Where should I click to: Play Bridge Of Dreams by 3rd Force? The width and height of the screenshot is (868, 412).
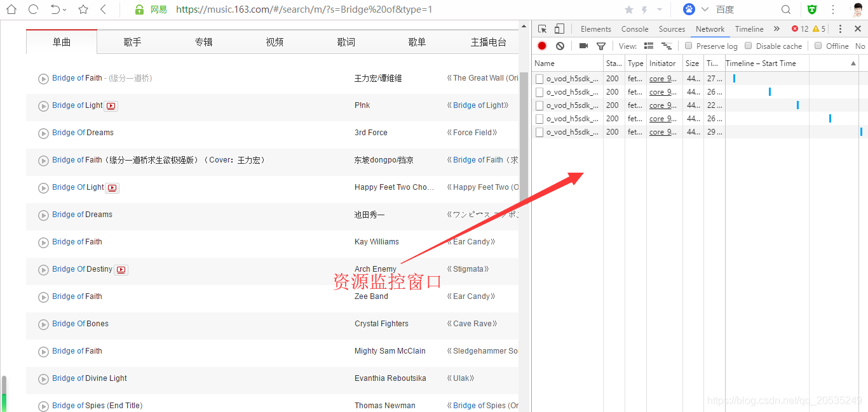[43, 133]
